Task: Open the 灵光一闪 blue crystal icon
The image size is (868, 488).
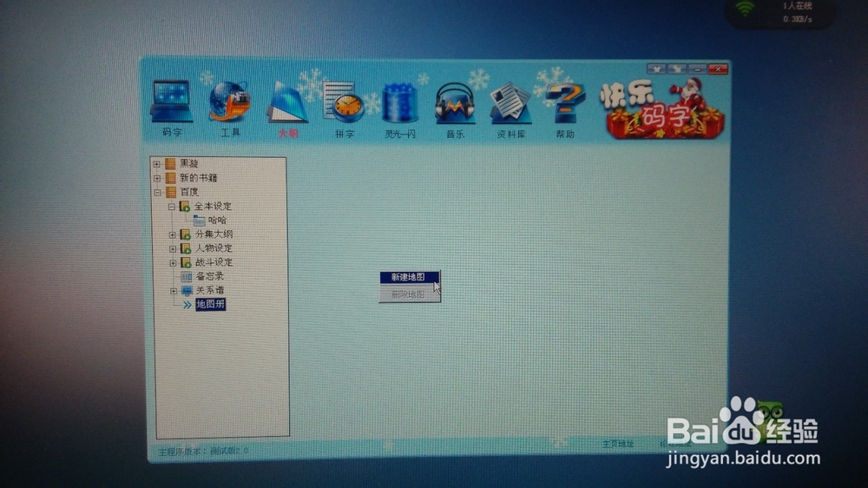Action: point(399,103)
